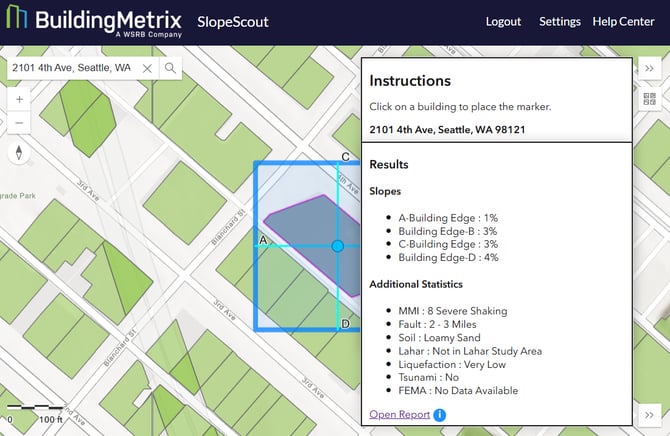Click the magnifier search icon

pos(170,68)
